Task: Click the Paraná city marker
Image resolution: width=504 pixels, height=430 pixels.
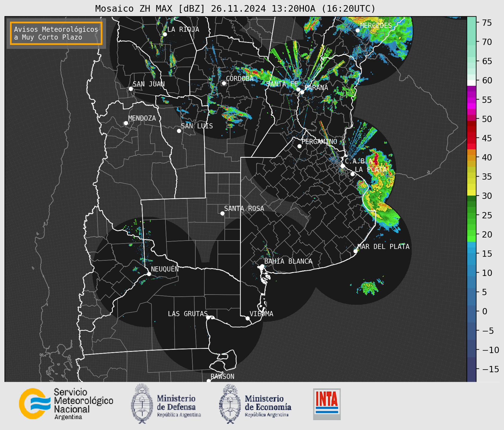Action: 302,92
